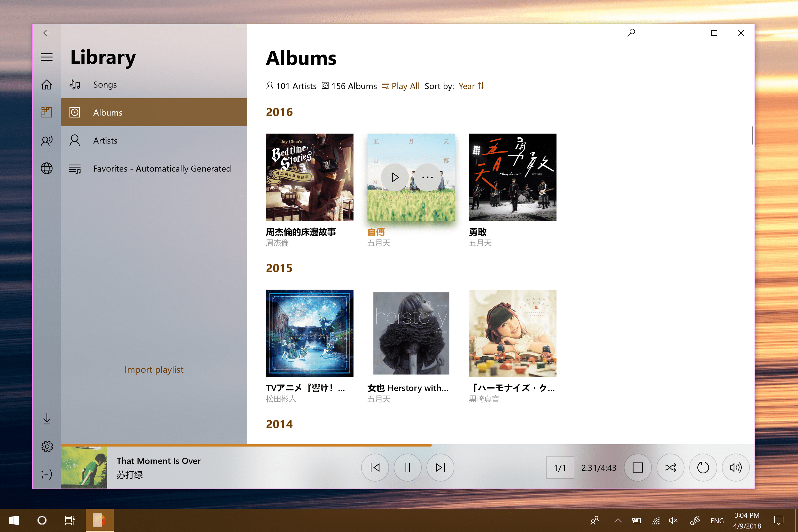Toggle repeat loop mode
Screen dimensions: 798x532
(703, 468)
